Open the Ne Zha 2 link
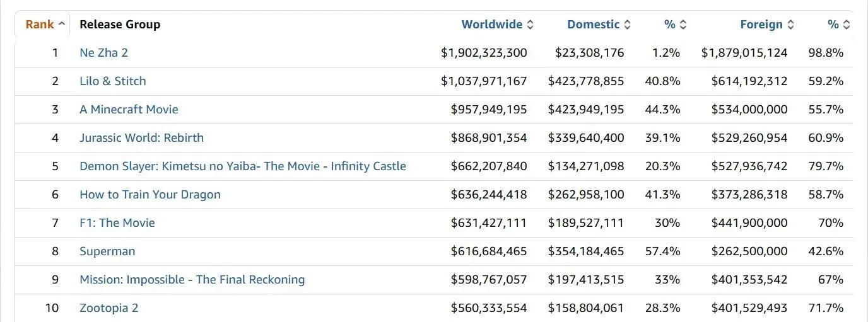The width and height of the screenshot is (868, 322). pos(103,53)
